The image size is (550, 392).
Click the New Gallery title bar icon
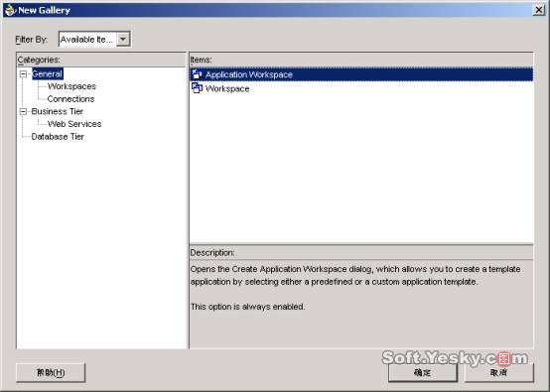[x=10, y=10]
